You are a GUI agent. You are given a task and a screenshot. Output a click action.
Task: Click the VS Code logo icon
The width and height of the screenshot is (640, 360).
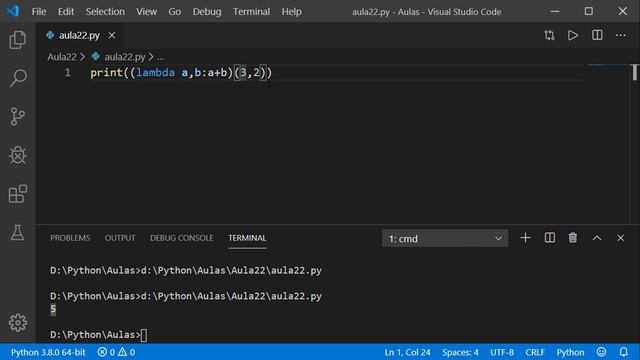tap(13, 11)
